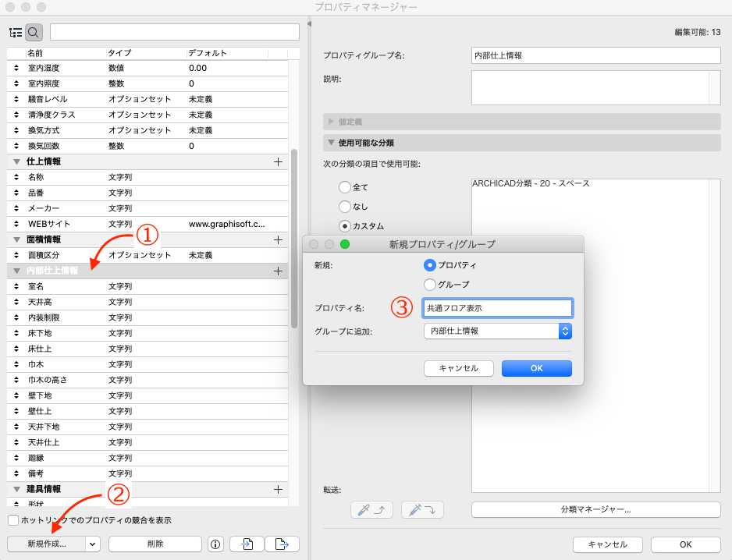The height and width of the screenshot is (560, 732).
Task: Click reorder handle of 換気回数 row
Action: pos(16,146)
